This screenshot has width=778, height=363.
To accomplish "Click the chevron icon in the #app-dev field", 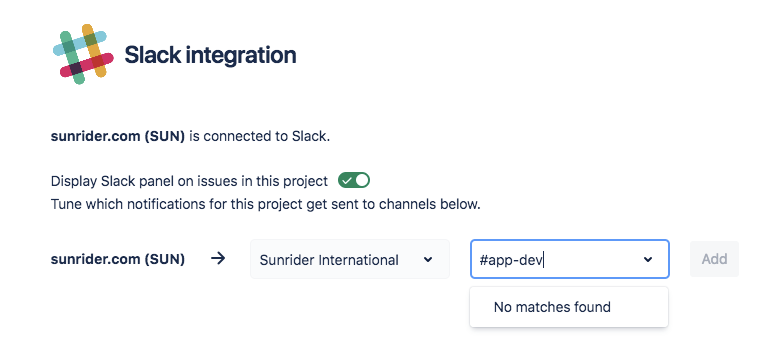I will pos(648,259).
